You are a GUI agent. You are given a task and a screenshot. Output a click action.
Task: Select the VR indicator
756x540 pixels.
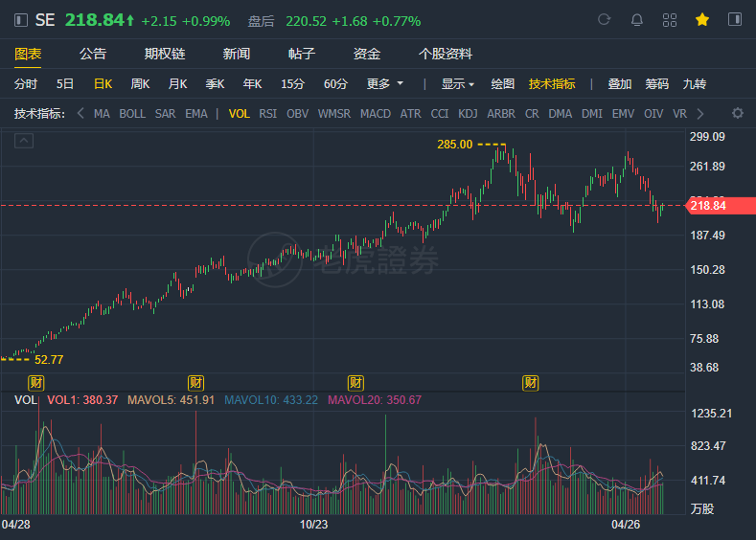click(679, 114)
